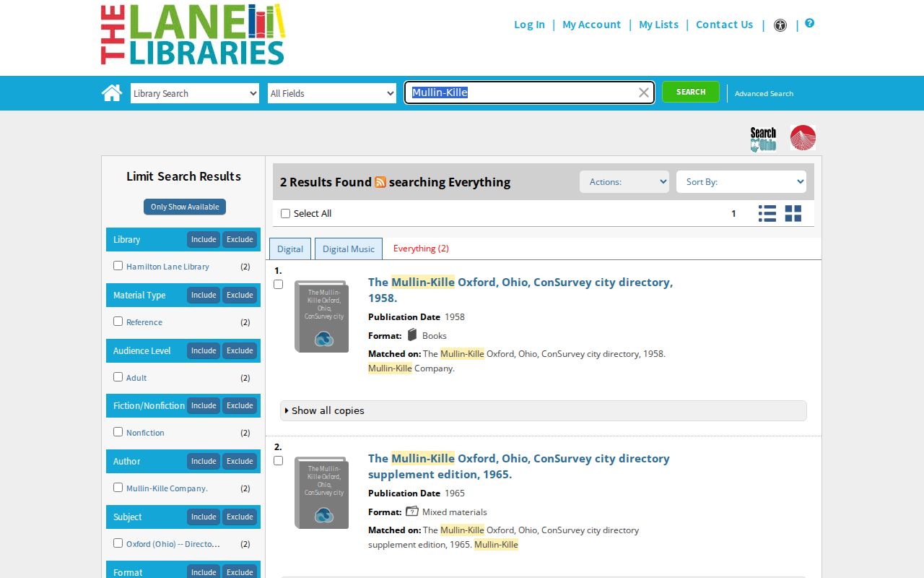Tick the Mullin-Kille Company author checkbox
The image size is (924, 578).
coord(118,487)
